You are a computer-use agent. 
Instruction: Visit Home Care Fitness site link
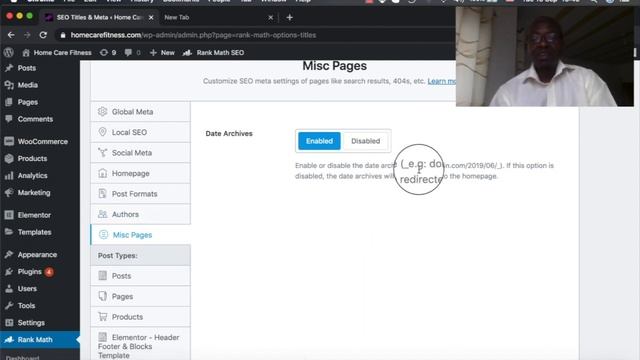pyautogui.click(x=57, y=53)
